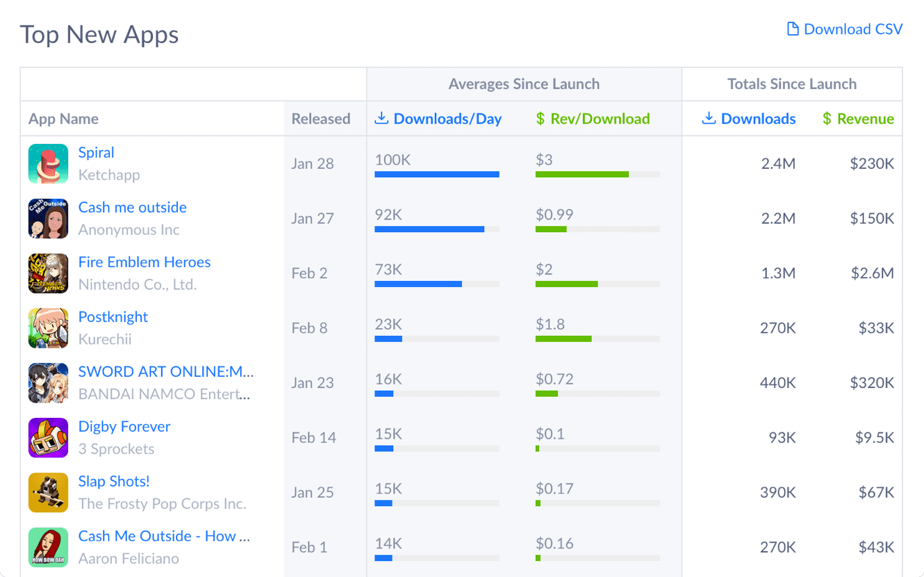Click the Feb 8 release date

pos(309,328)
